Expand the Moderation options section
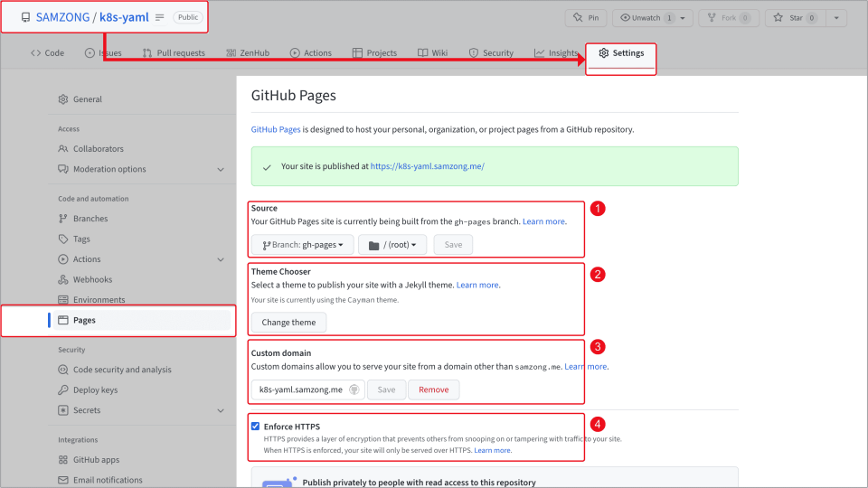The width and height of the screenshot is (868, 488). pos(221,170)
